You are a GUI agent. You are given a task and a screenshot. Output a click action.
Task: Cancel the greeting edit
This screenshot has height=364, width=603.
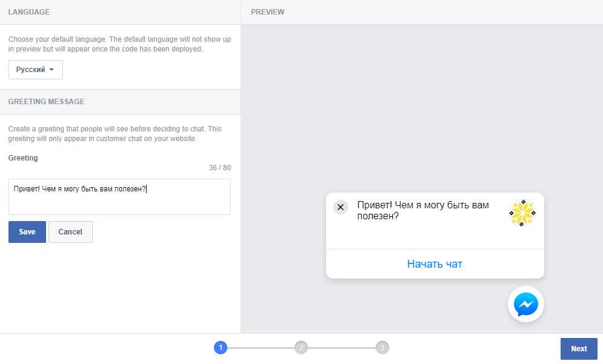70,232
